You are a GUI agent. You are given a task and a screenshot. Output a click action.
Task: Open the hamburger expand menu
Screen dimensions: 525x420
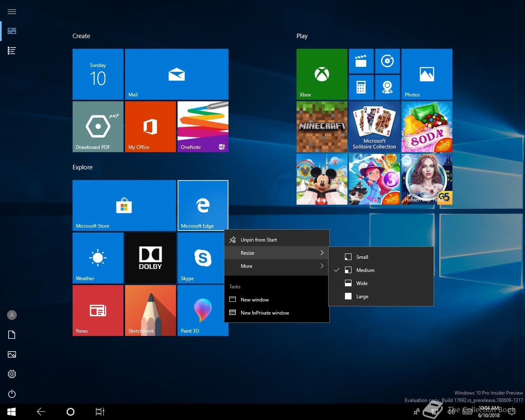(x=12, y=11)
